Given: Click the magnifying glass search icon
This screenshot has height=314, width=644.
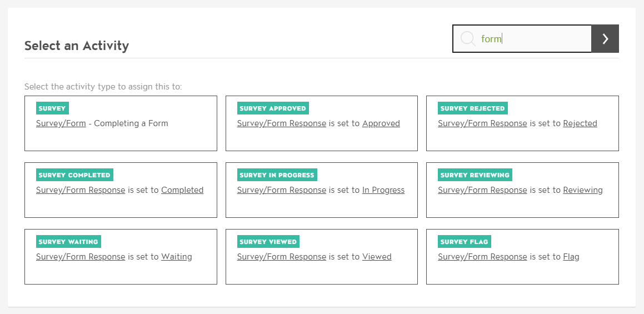Looking at the screenshot, I should pos(468,39).
